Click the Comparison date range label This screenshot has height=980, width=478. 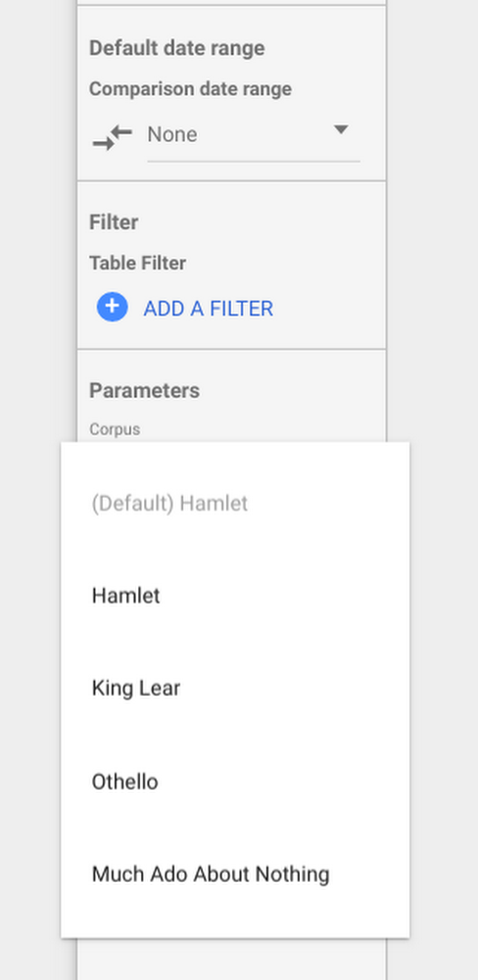click(191, 89)
